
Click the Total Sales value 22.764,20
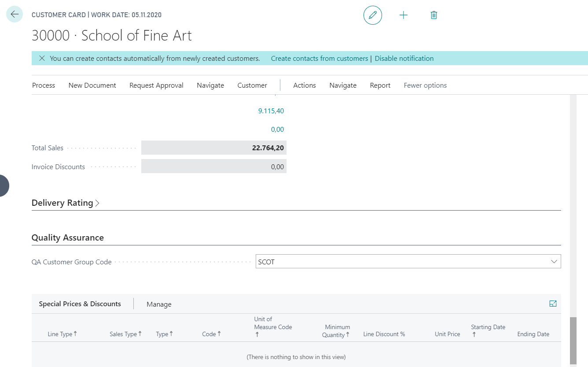(x=214, y=148)
